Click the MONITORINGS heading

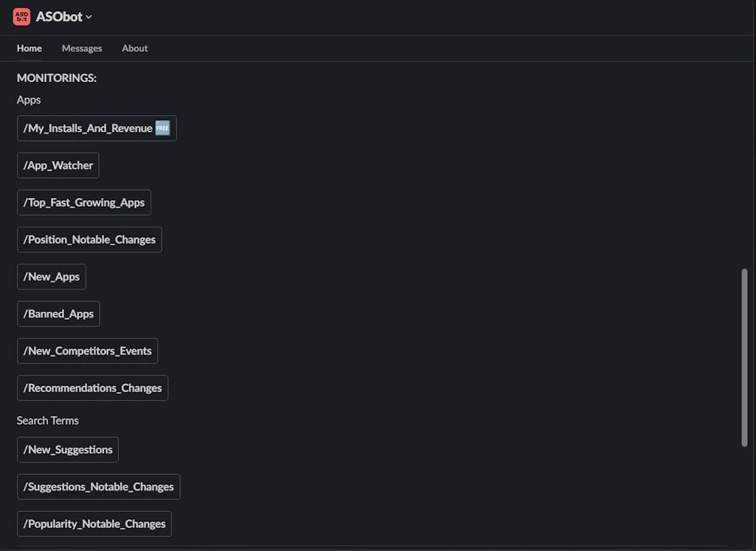56,78
